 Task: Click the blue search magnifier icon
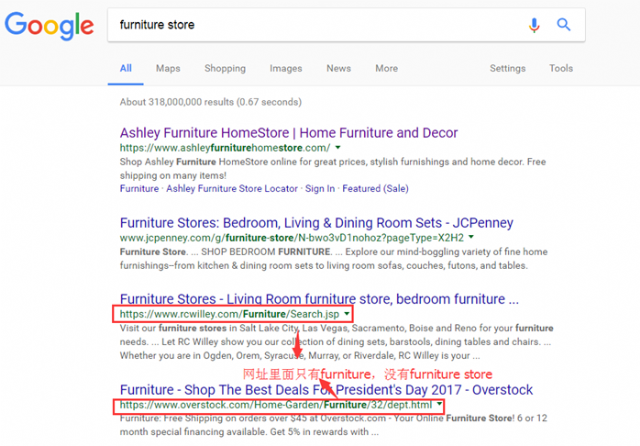[564, 24]
